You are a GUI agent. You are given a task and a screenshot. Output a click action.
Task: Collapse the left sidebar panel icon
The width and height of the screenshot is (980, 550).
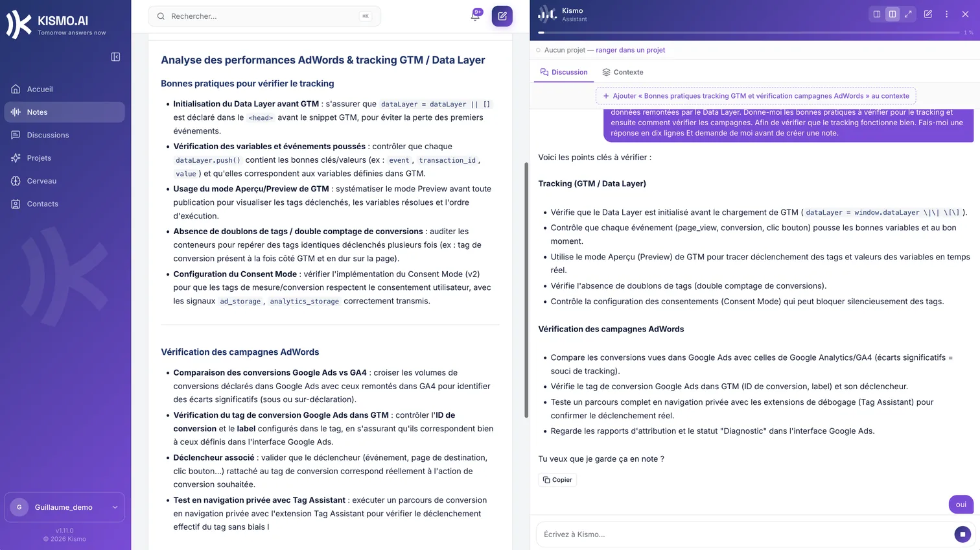click(115, 57)
